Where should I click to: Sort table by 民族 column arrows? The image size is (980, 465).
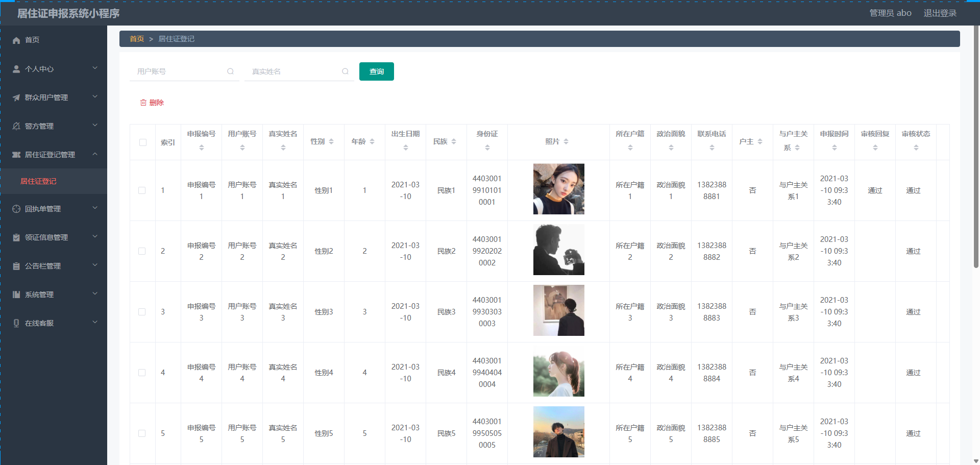pos(454,141)
